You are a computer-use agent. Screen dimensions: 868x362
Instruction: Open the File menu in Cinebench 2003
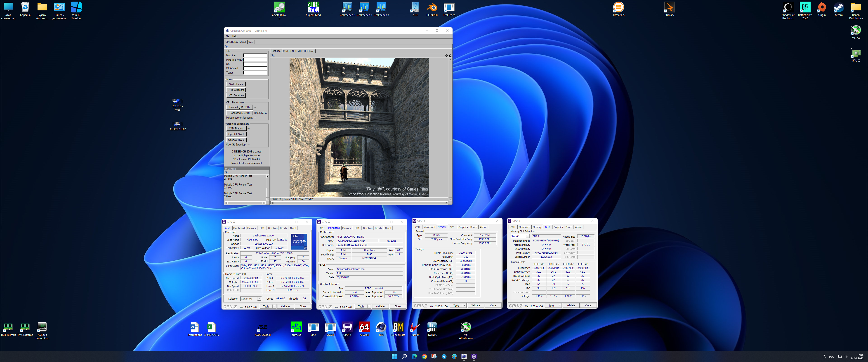click(227, 36)
